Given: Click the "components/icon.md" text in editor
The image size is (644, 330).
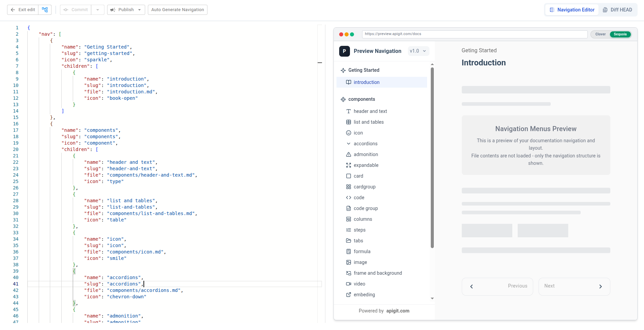Looking at the screenshot, I should [135, 252].
